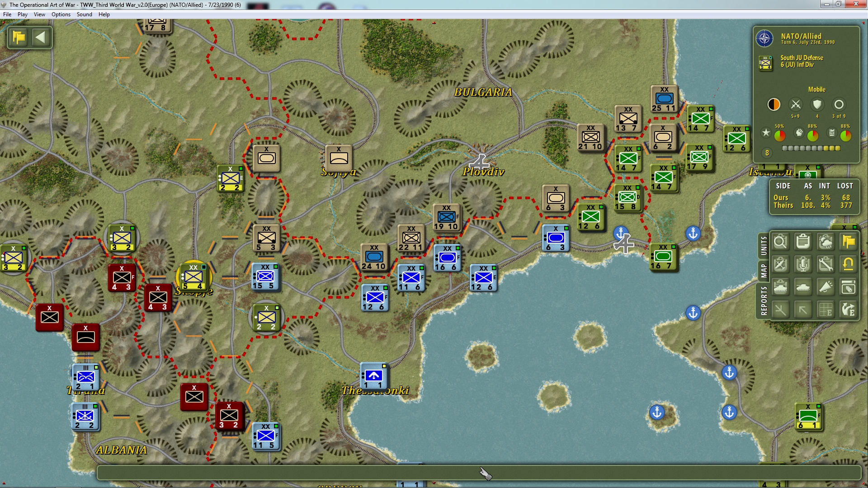
Task: Open the tank clipboard report
Action: (780, 287)
